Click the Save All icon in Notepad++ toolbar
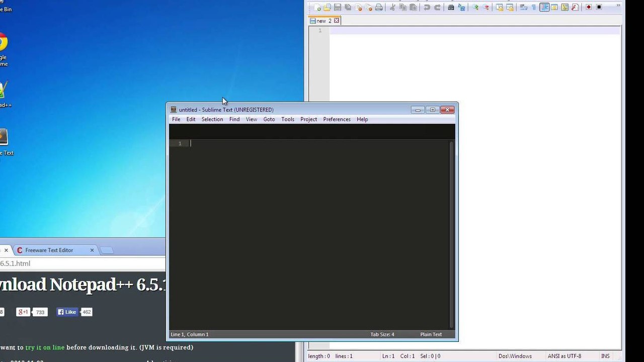The width and height of the screenshot is (644, 362). [x=348, y=7]
